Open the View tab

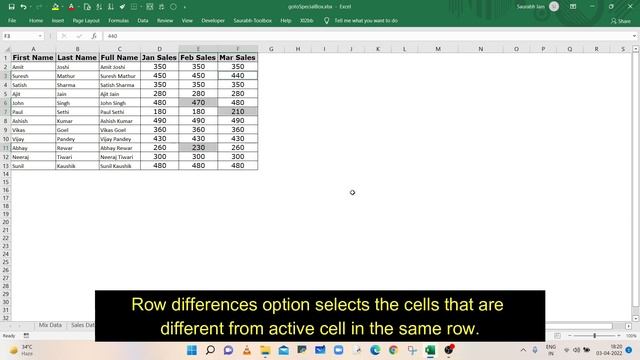point(187,20)
